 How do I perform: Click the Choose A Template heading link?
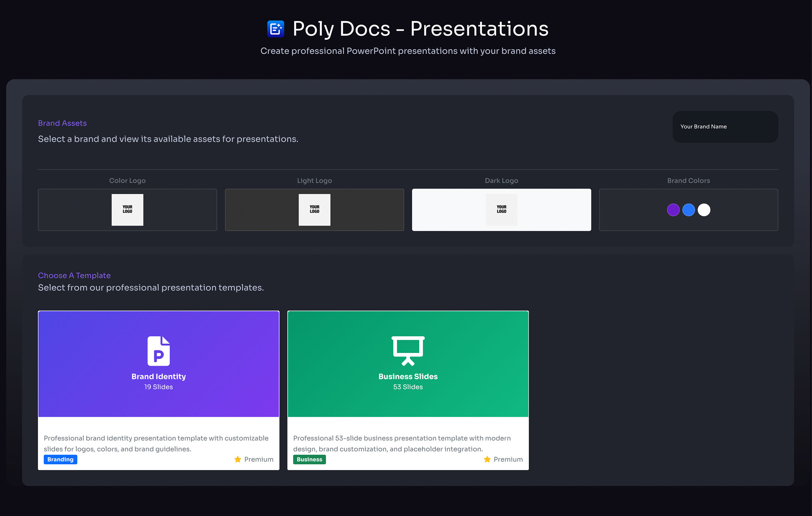point(74,275)
